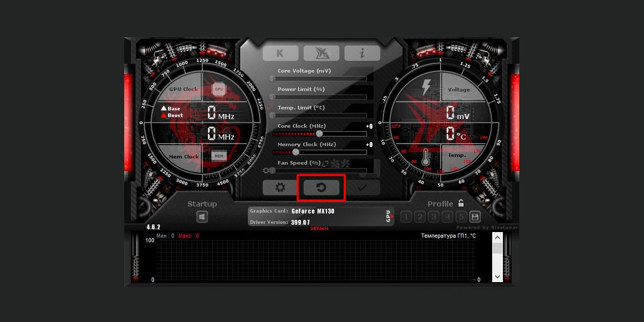Click the graph scrollbar down arrow
Image resolution: width=644 pixels, height=322 pixels.
pyautogui.click(x=497, y=276)
